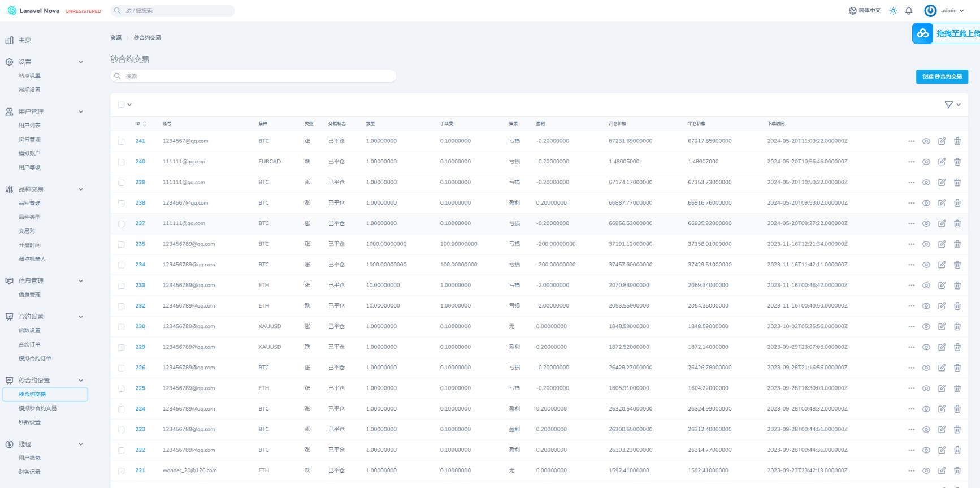The height and width of the screenshot is (488, 980).
Task: Select the checkbox for row 230
Action: 122,327
